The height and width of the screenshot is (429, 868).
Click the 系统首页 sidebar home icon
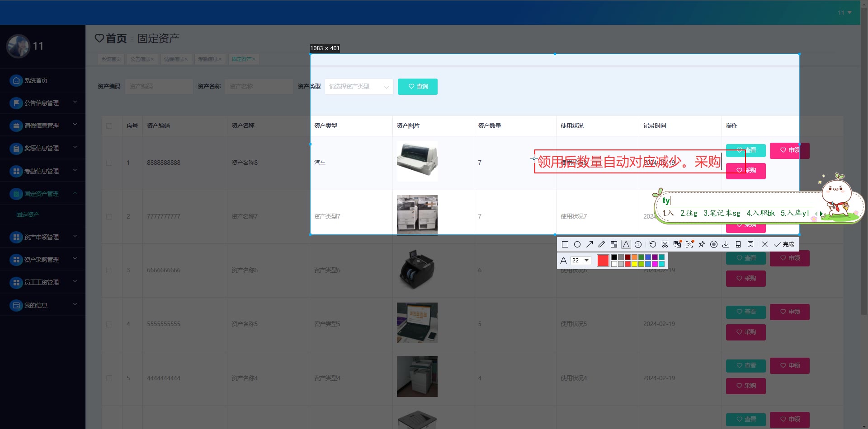16,80
